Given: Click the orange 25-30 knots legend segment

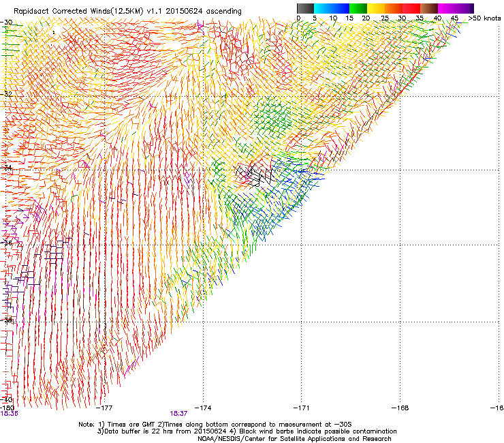Looking at the screenshot, I should point(394,8).
